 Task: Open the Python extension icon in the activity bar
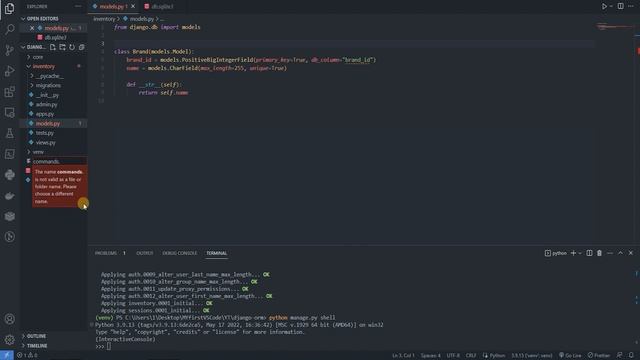[9, 175]
